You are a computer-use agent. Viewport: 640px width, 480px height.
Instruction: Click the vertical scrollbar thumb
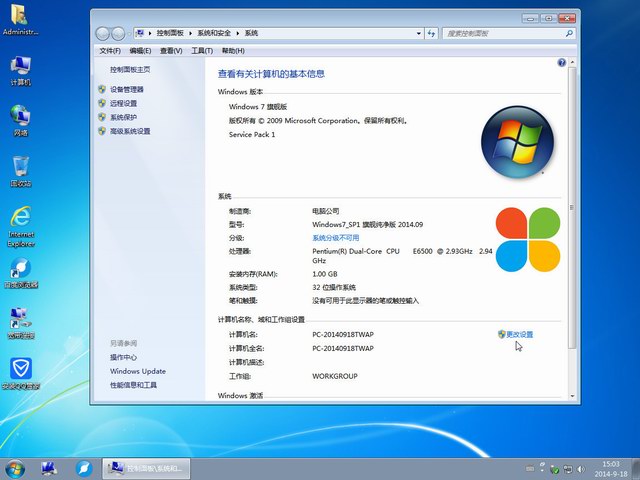(x=572, y=208)
